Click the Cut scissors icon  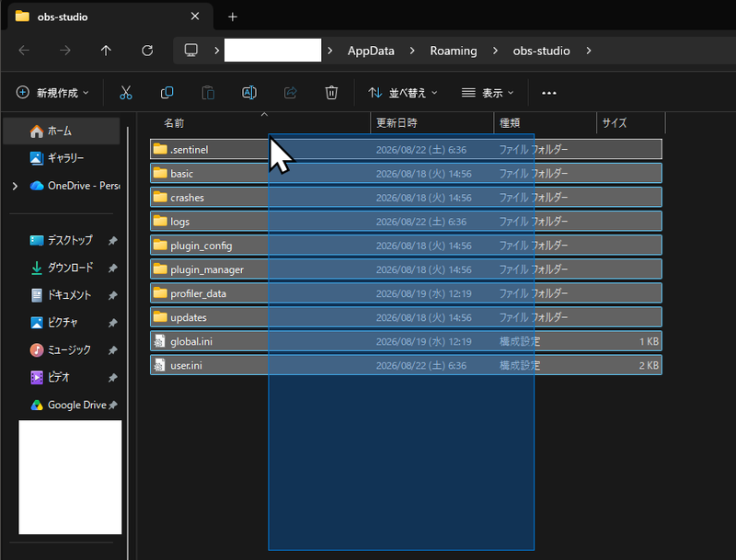[x=126, y=93]
